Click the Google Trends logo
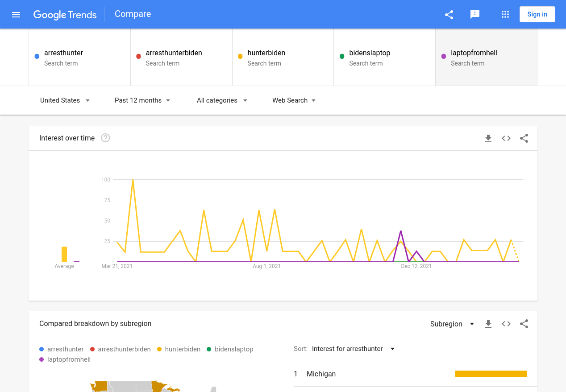The height and width of the screenshot is (392, 566). coord(65,15)
